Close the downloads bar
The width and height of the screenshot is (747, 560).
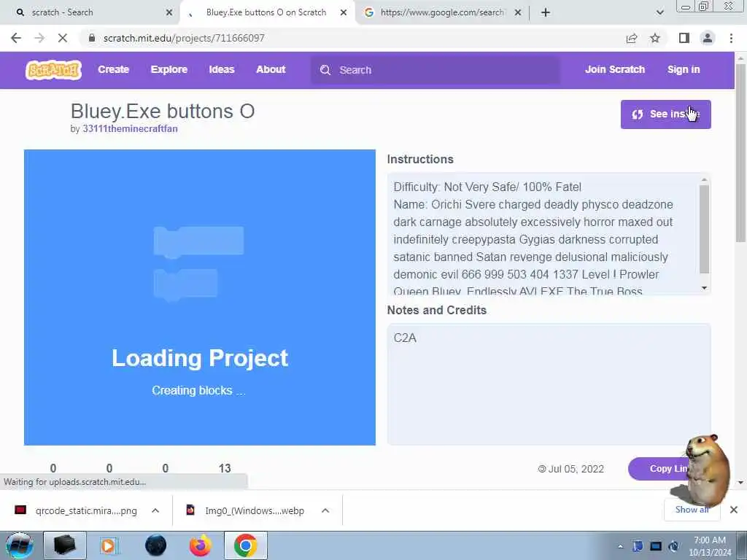tap(734, 510)
